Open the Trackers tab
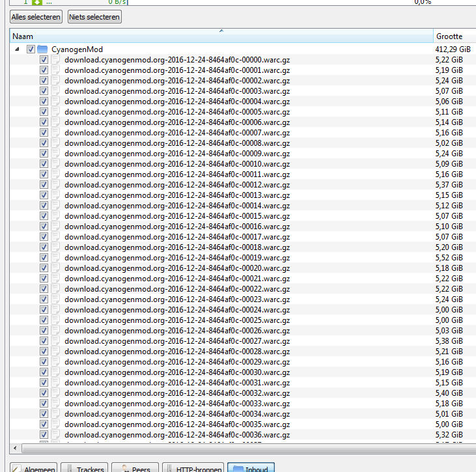The image size is (476, 472). tap(85, 467)
